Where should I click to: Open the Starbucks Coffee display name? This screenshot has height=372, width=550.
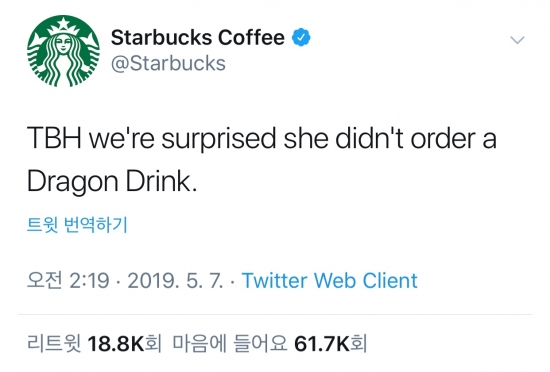point(197,38)
